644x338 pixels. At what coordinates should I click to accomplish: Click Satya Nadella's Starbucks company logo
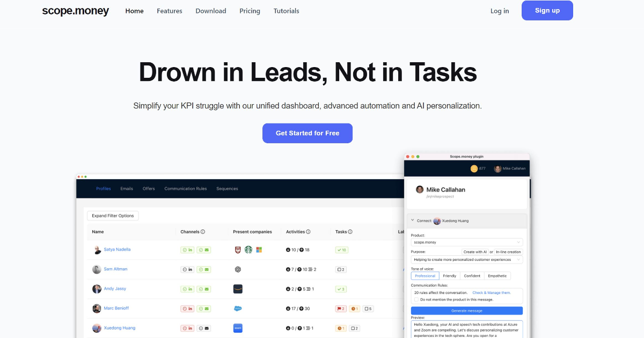(248, 249)
